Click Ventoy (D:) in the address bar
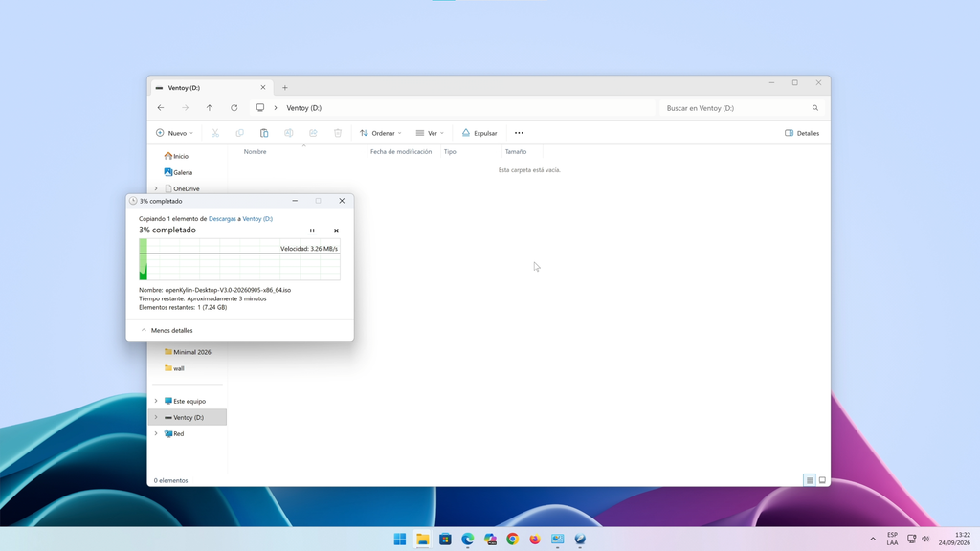Viewport: 980px width, 551px height. click(303, 108)
